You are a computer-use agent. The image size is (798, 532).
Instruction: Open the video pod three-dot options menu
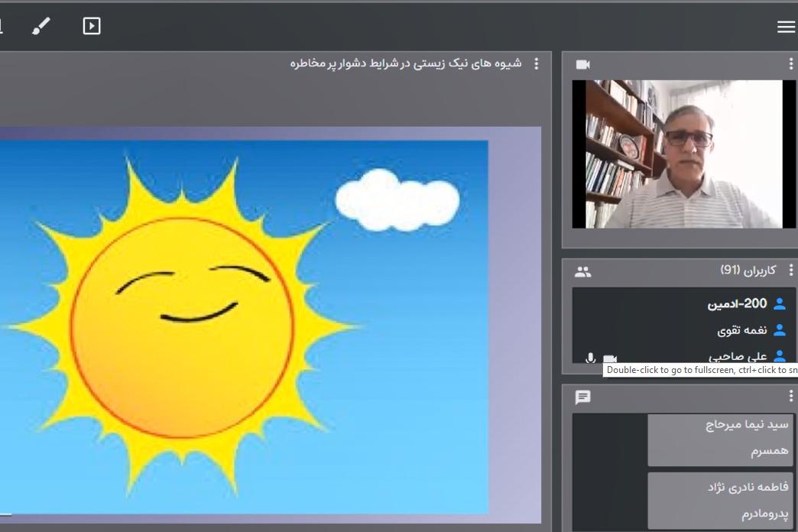(x=791, y=64)
